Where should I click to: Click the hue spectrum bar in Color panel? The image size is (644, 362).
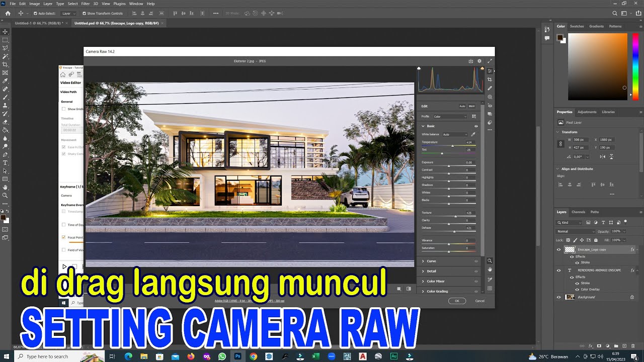pyautogui.click(x=634, y=66)
